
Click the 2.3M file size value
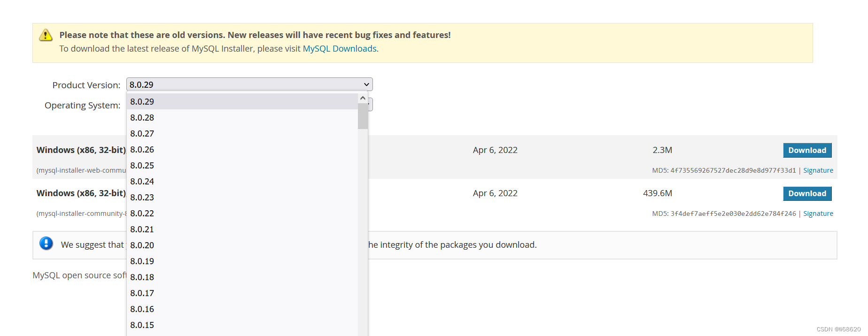click(662, 150)
